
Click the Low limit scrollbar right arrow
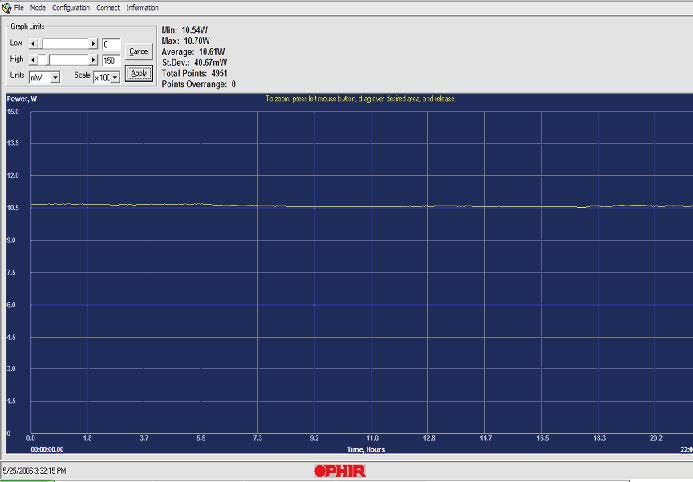click(x=94, y=44)
